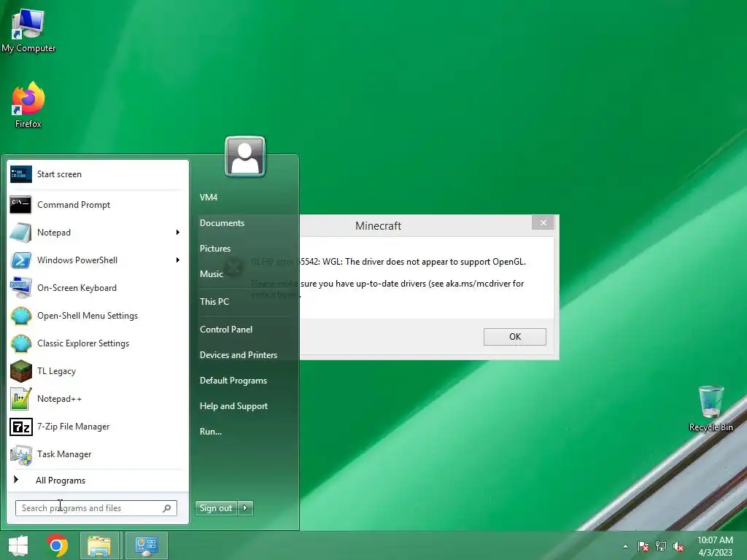
Task: Open Devices and Printers
Action: [239, 355]
